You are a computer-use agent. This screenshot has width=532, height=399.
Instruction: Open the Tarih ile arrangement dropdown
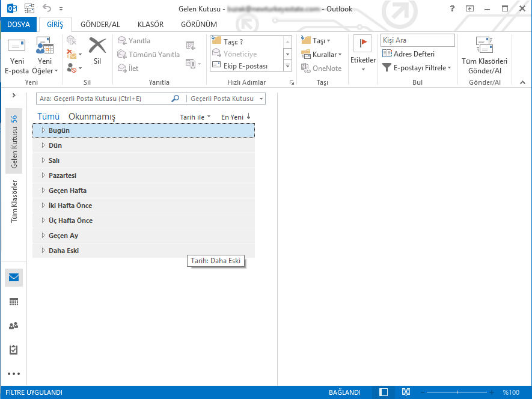pos(195,117)
